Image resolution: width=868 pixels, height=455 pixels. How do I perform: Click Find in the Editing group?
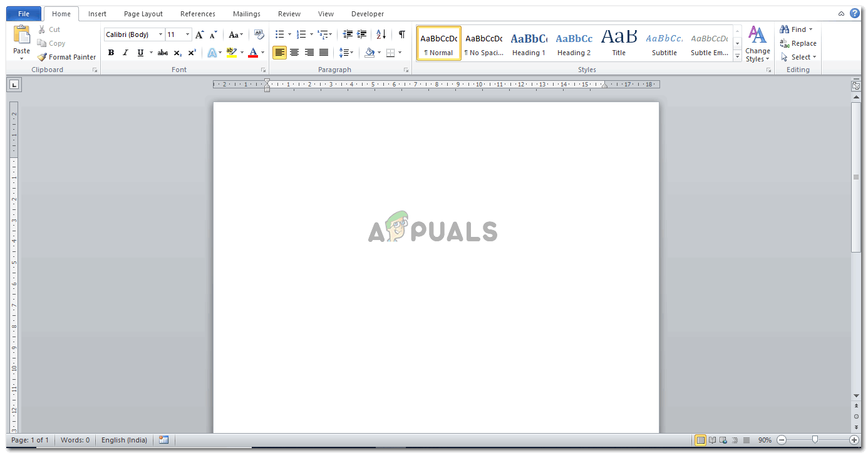pyautogui.click(x=796, y=29)
